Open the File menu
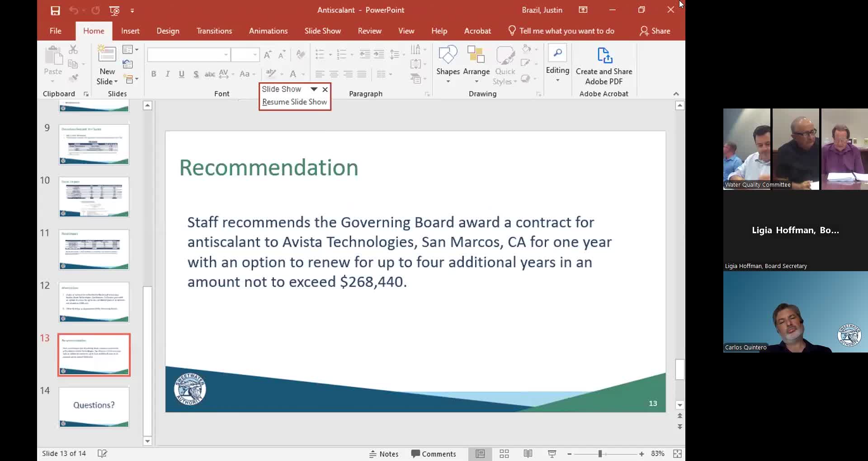 pos(56,31)
